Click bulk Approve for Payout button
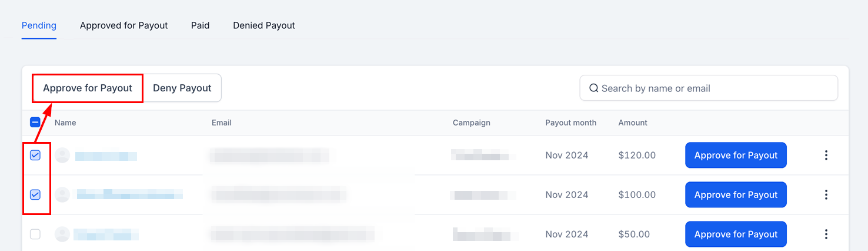This screenshot has width=868, height=251. (88, 88)
